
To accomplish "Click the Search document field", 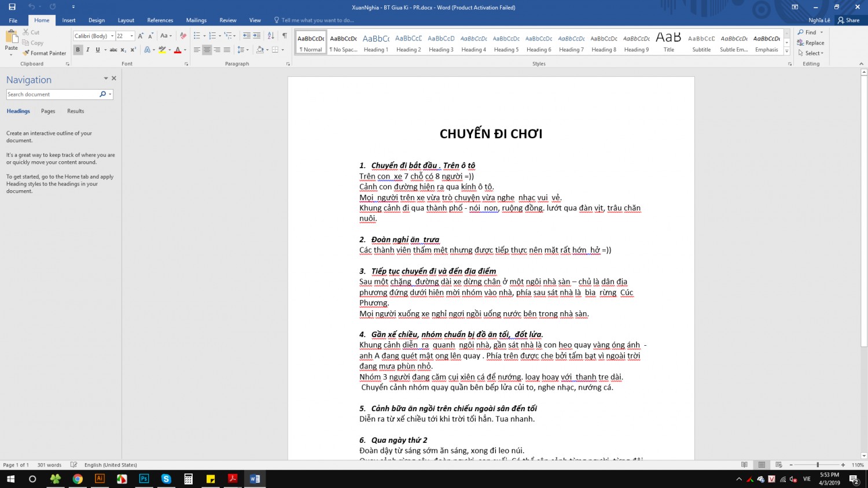I will tap(53, 94).
